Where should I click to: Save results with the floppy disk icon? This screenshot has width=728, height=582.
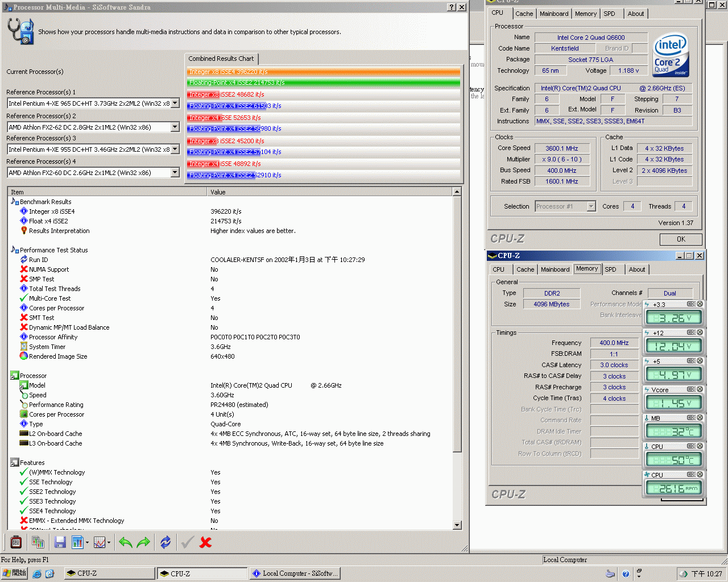[x=60, y=542]
